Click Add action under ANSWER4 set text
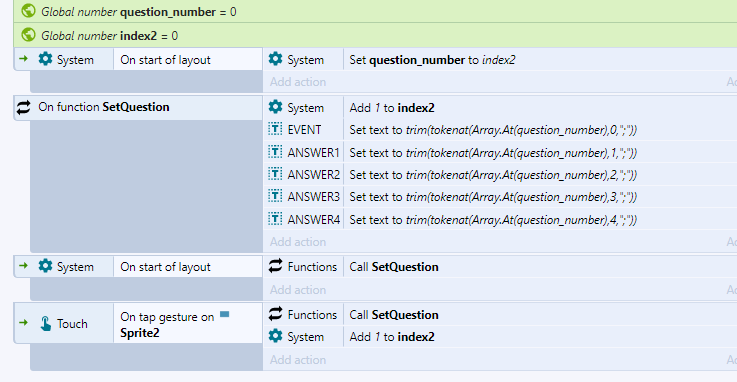The width and height of the screenshot is (737, 382). coord(298,242)
